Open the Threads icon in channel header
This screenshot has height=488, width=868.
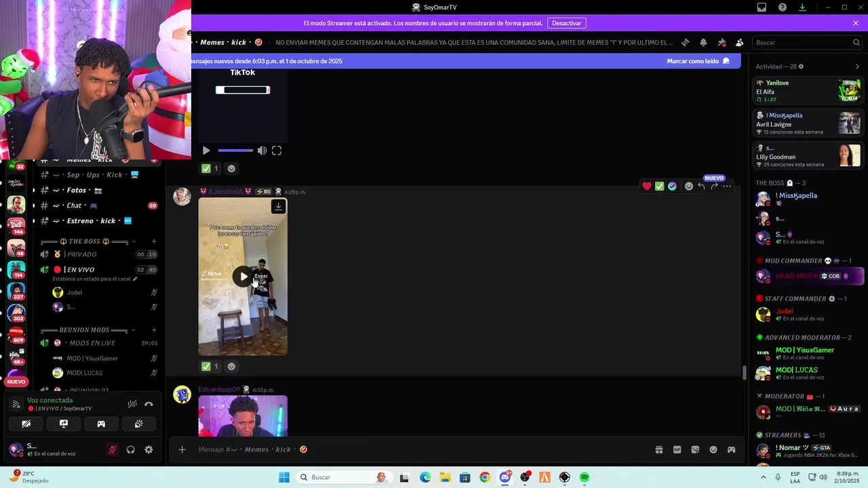685,42
